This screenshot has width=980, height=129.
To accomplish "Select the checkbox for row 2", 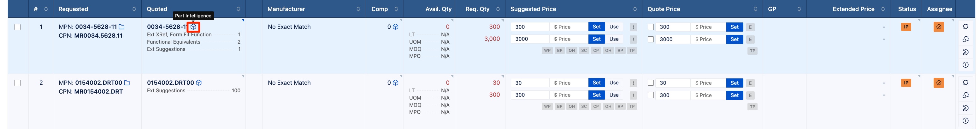I will coord(17,83).
